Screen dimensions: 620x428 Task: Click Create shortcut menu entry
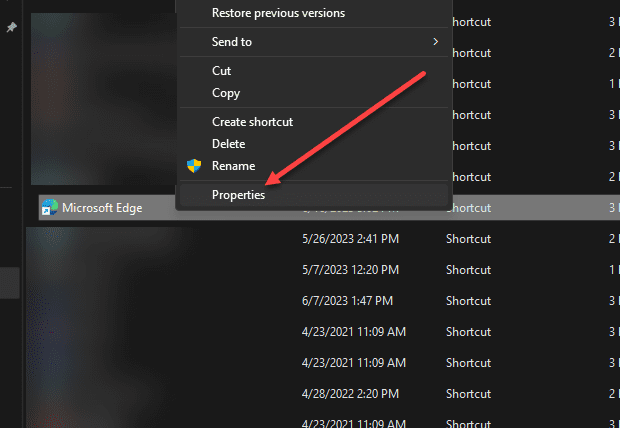tap(252, 122)
